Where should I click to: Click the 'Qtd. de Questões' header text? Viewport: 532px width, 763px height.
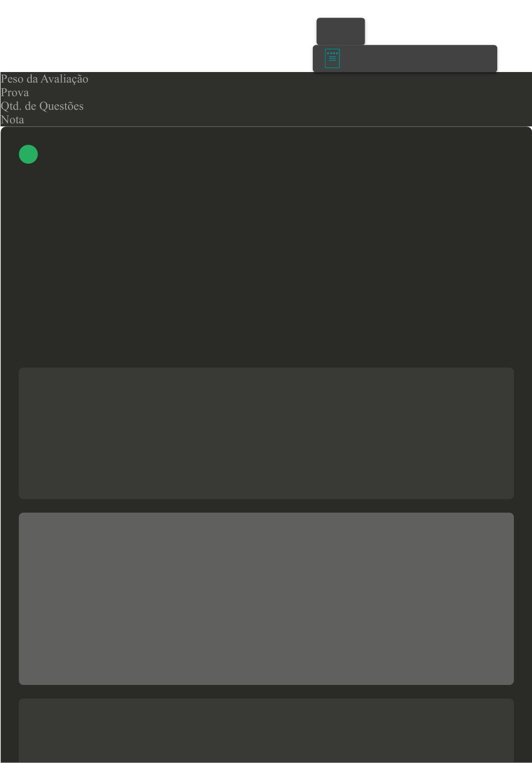pyautogui.click(x=42, y=106)
